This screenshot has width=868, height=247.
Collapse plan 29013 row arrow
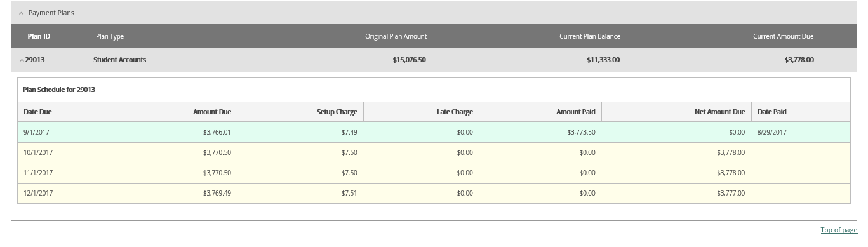tap(22, 60)
